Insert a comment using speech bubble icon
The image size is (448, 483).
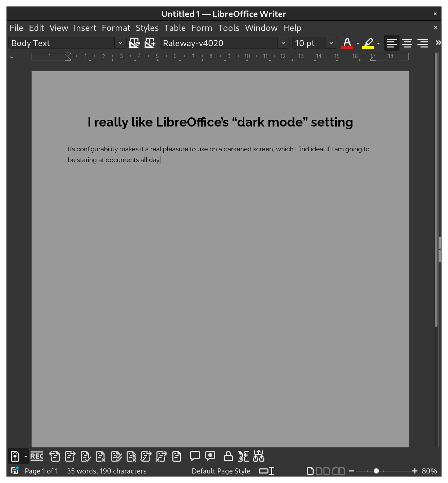click(x=194, y=456)
